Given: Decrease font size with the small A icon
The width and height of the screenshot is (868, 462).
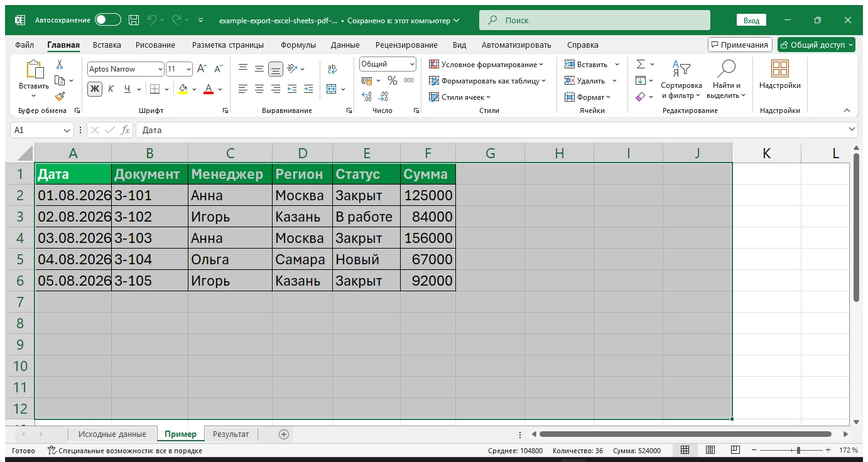Looking at the screenshot, I should (x=219, y=69).
